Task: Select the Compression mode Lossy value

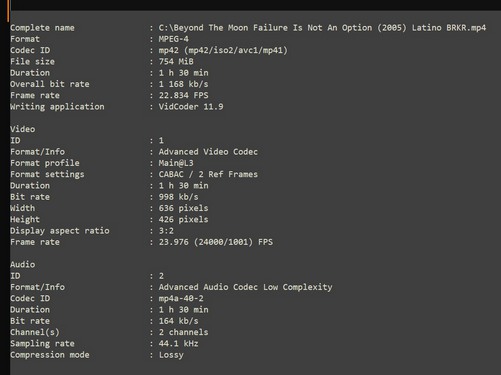Action: click(171, 355)
